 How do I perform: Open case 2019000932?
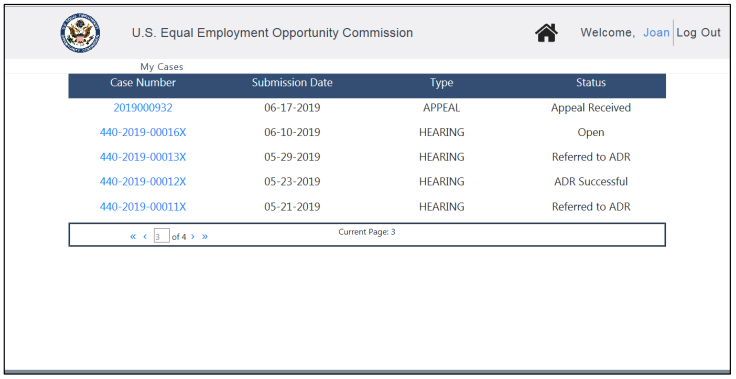coord(143,108)
